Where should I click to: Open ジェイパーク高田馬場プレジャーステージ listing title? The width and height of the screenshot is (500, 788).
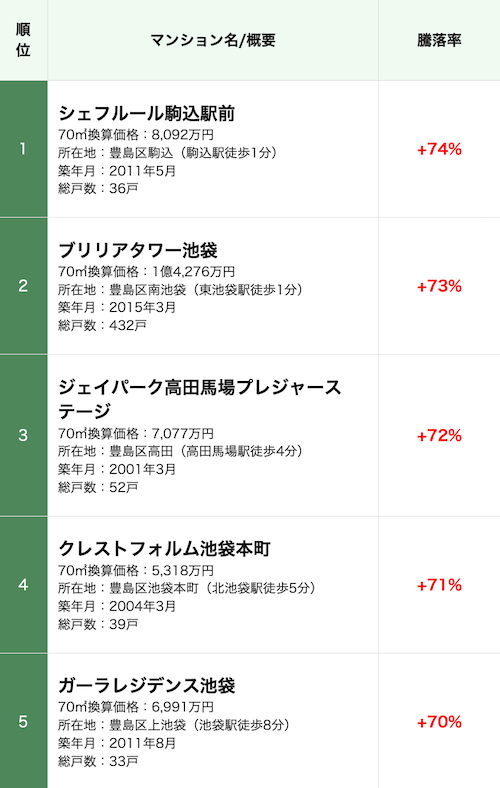click(x=199, y=399)
